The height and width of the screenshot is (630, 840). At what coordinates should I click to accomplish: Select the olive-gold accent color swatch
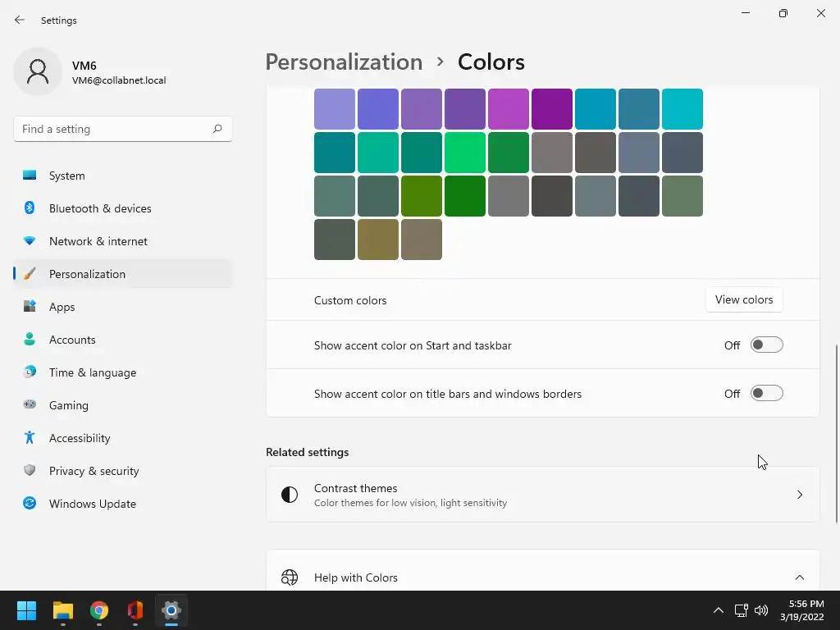(377, 240)
